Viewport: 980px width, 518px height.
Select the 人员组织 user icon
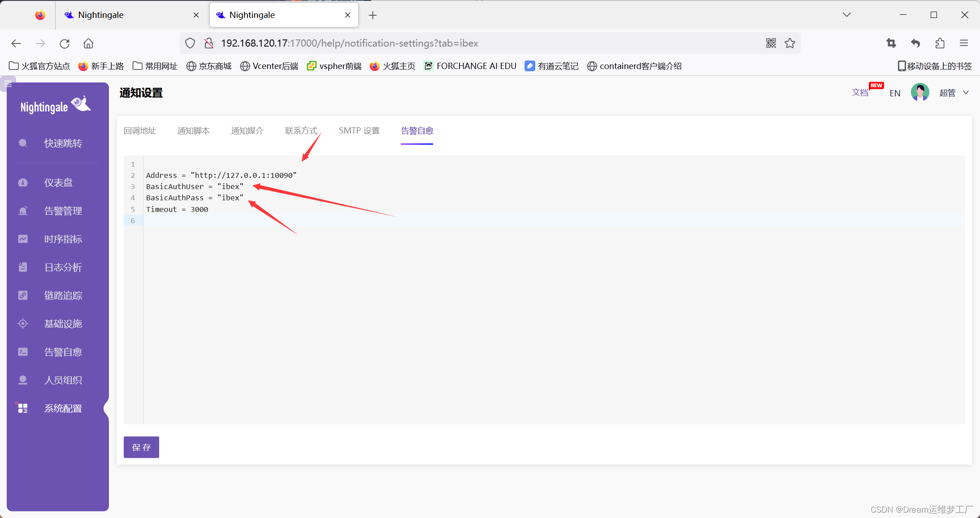pos(23,380)
